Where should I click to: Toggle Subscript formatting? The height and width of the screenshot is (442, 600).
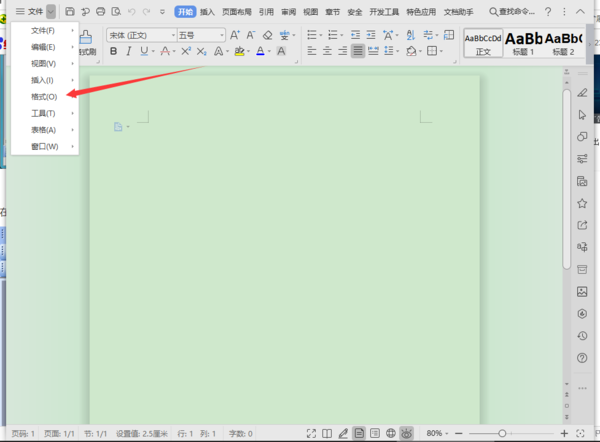click(x=202, y=51)
